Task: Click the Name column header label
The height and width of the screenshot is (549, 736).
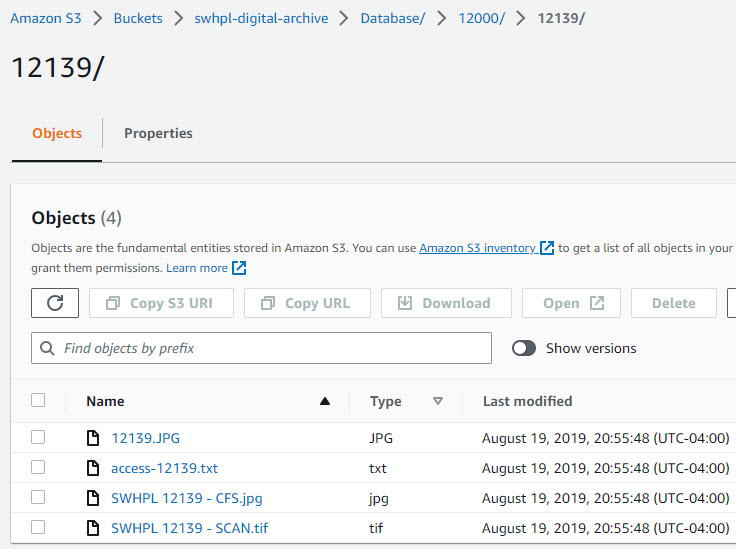Action: [x=105, y=401]
